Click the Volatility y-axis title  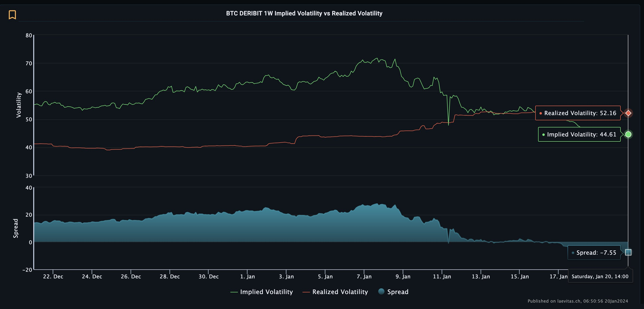[19, 105]
